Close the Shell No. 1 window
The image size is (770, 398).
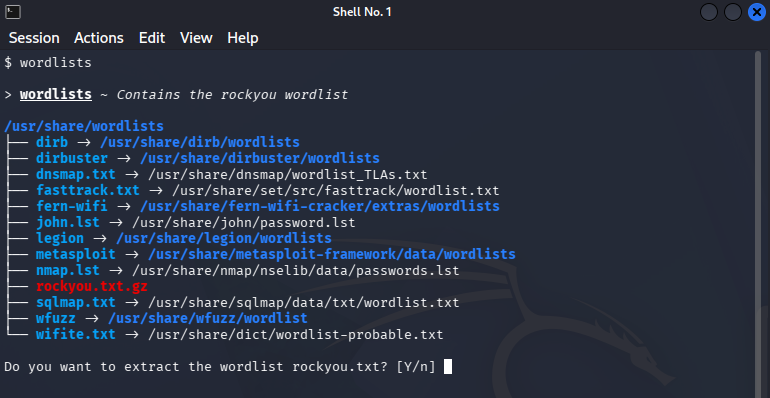(x=756, y=12)
